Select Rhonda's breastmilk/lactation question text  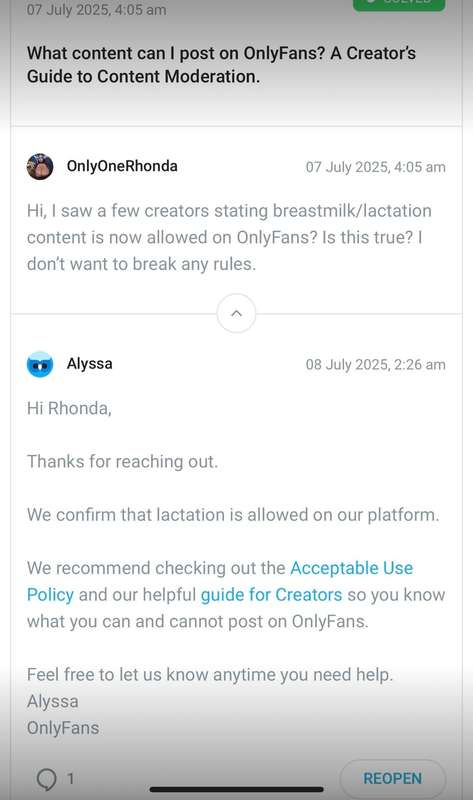(229, 237)
